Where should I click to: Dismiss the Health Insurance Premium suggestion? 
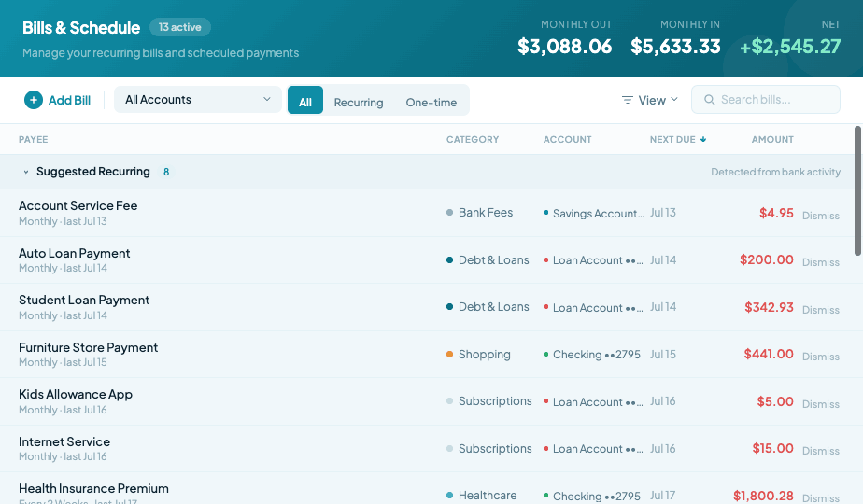[821, 498]
